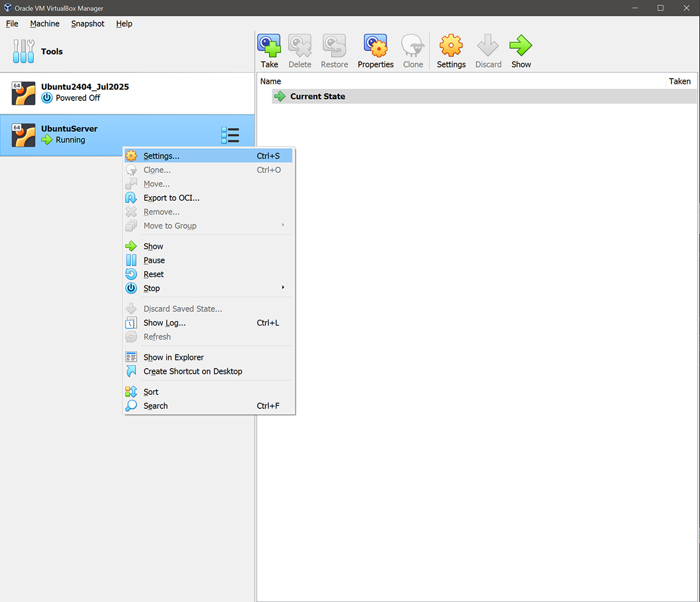The width and height of the screenshot is (700, 602).
Task: Choose Discard Saved State... in the menu
Action: point(208,309)
